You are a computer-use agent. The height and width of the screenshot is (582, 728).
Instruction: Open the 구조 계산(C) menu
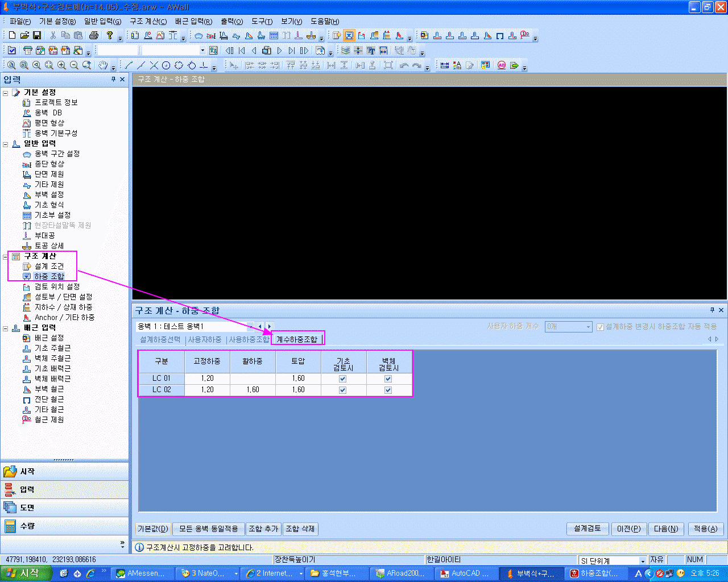point(148,21)
